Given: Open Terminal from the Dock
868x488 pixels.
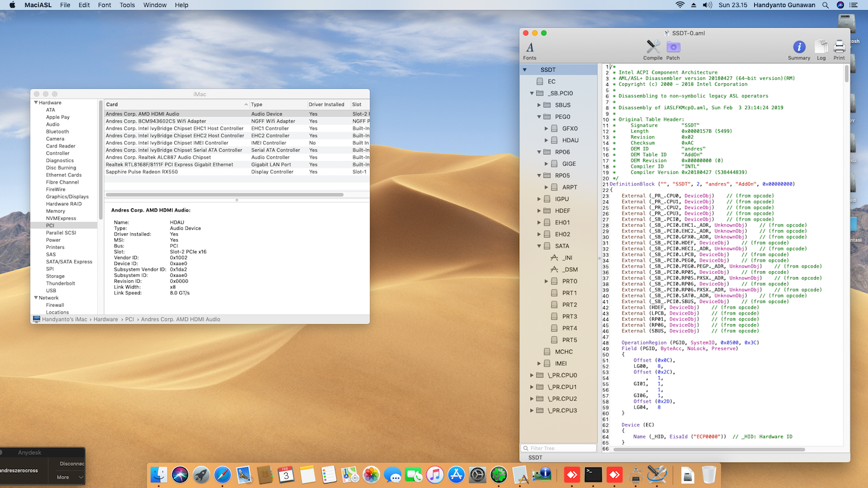Looking at the screenshot, I should pos(593,474).
